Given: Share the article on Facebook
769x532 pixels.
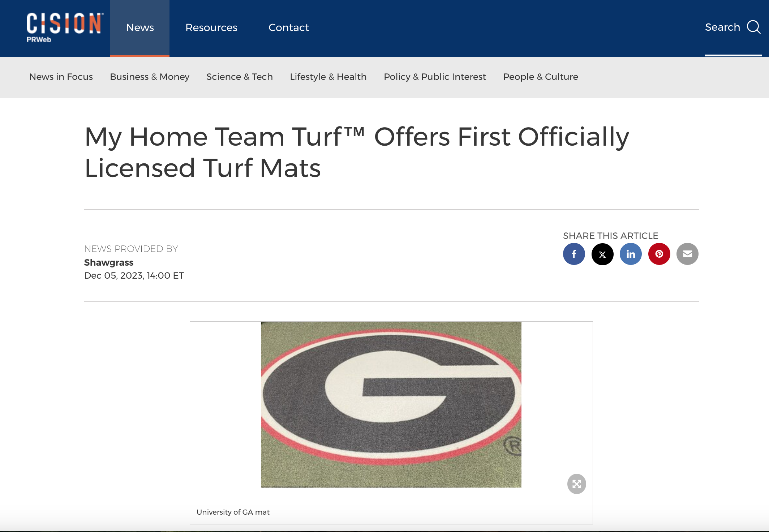Looking at the screenshot, I should pyautogui.click(x=574, y=254).
